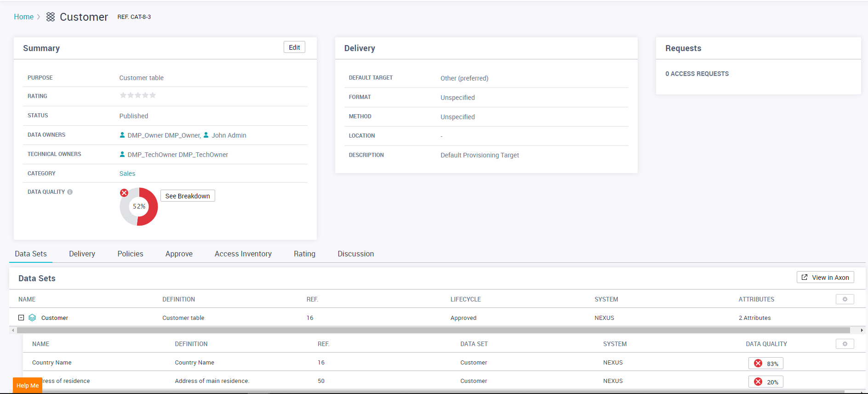This screenshot has height=394, width=868.
Task: Click the See Breakdown button
Action: pyautogui.click(x=188, y=196)
